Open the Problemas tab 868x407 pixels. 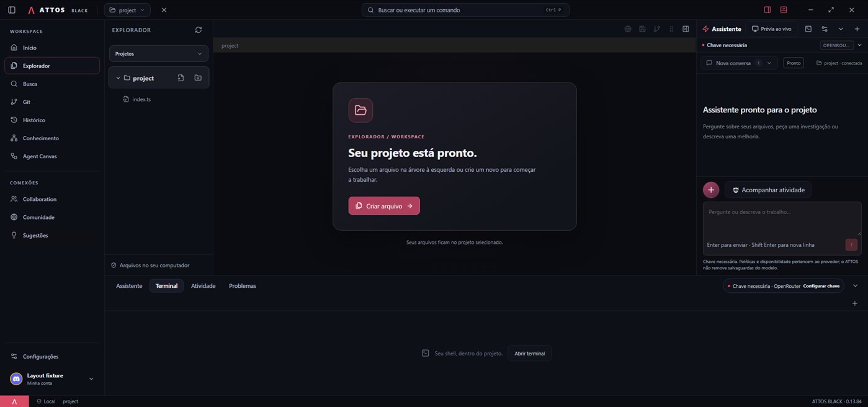point(242,286)
